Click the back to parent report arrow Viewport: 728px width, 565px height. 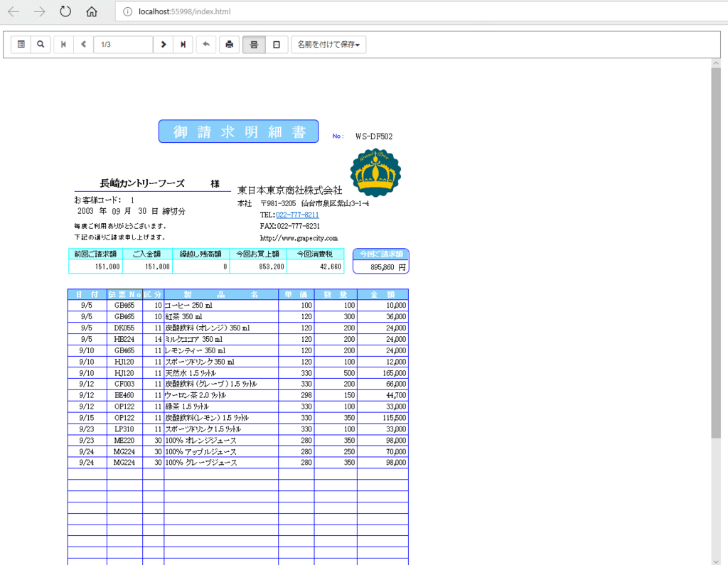(x=206, y=45)
